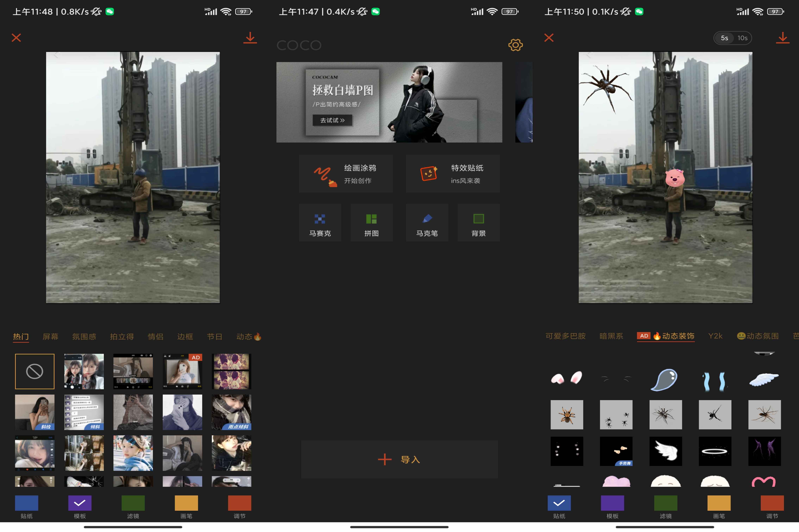Pick the white angel wings sticker
799x532 pixels.
coord(666,451)
